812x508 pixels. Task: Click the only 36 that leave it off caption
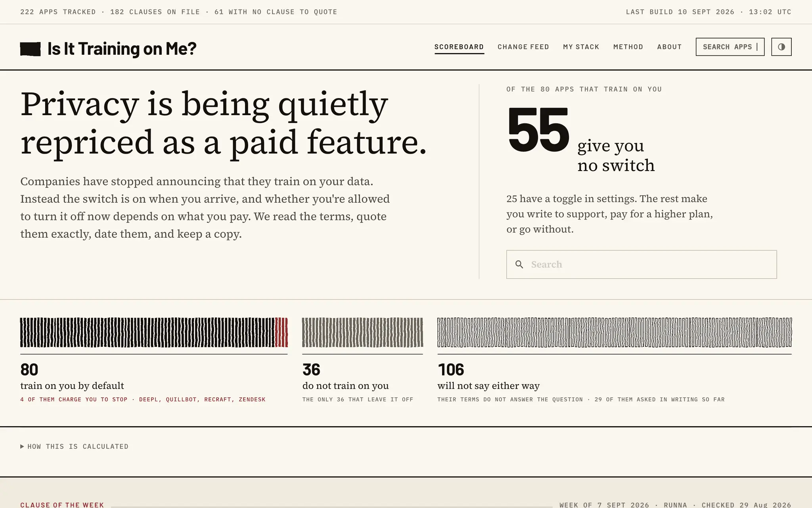[x=358, y=400]
